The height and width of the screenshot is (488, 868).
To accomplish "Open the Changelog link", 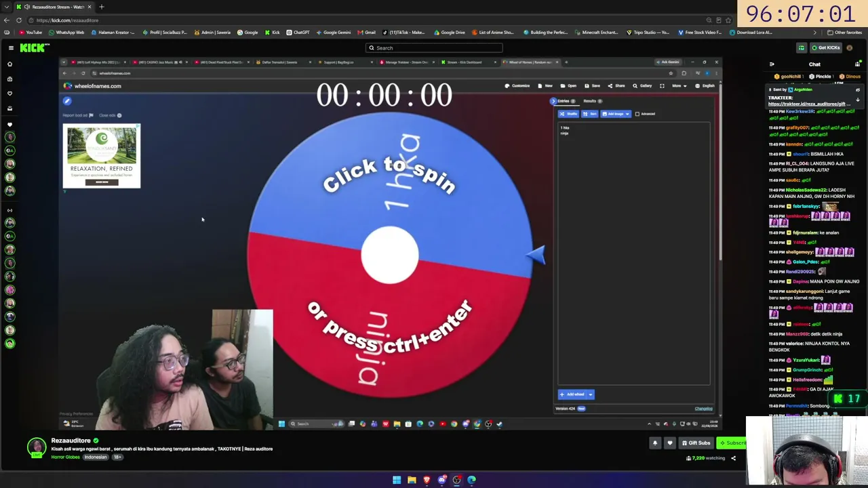I will 703,409.
